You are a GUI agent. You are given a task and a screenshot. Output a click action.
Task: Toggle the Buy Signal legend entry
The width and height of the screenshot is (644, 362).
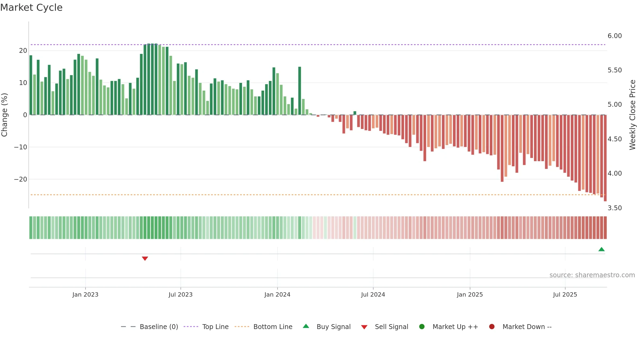click(x=327, y=327)
